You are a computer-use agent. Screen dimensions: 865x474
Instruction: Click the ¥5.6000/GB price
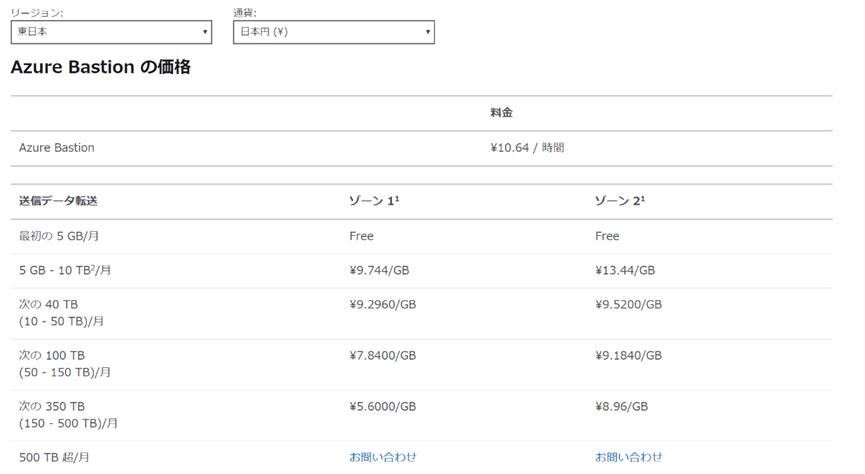(x=382, y=407)
